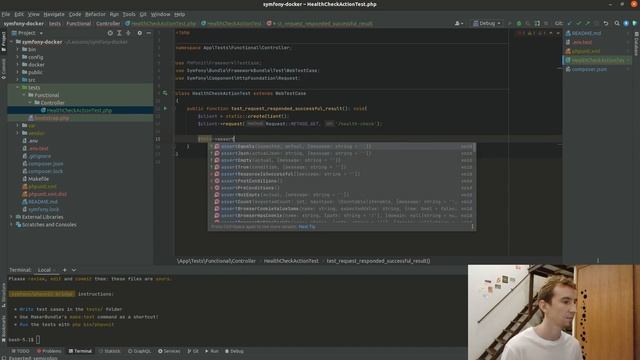Open the Services tool window
Screen dimensions: 640x360
[x=169, y=351]
